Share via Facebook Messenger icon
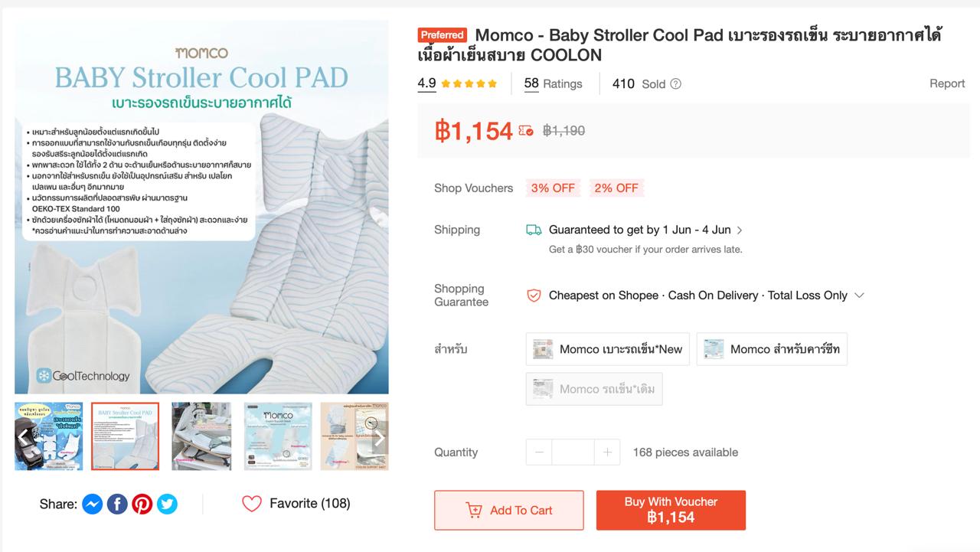980x552 pixels. pyautogui.click(x=93, y=504)
